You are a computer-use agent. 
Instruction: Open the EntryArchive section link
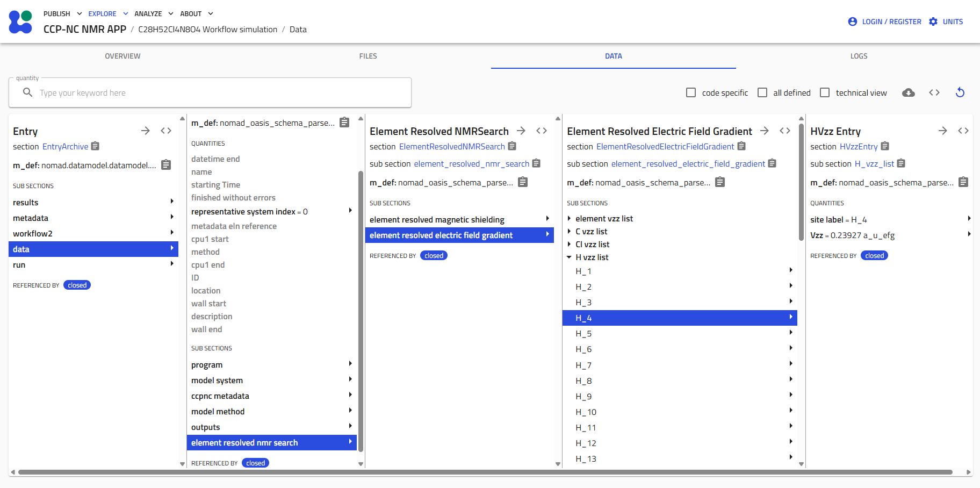coord(65,146)
